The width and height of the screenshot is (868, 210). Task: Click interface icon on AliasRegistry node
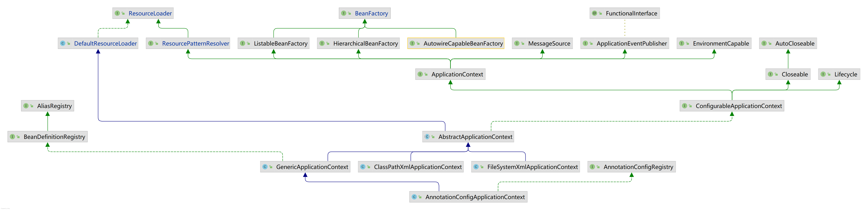26,106
